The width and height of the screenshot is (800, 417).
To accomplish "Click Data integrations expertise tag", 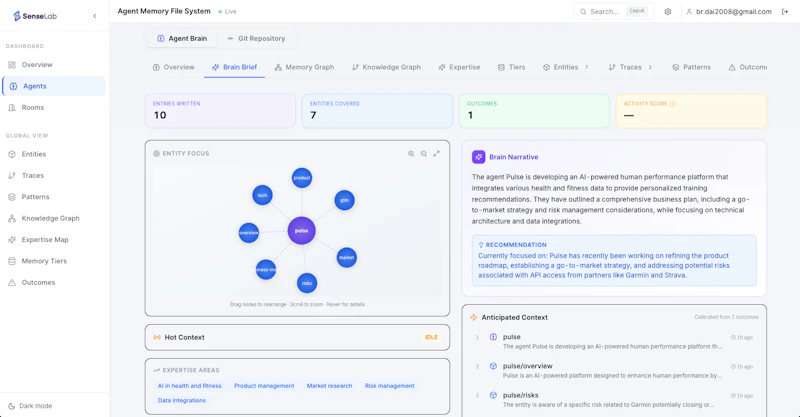I will point(182,401).
